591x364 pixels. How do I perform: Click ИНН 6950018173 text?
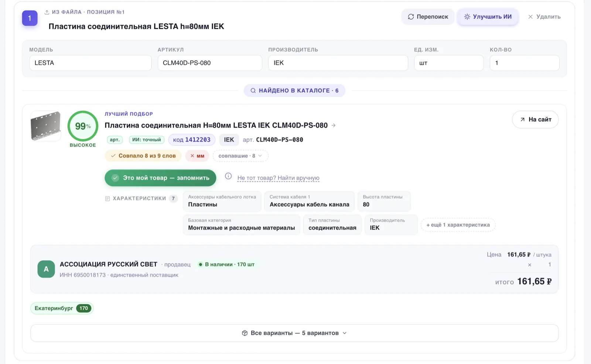83,275
